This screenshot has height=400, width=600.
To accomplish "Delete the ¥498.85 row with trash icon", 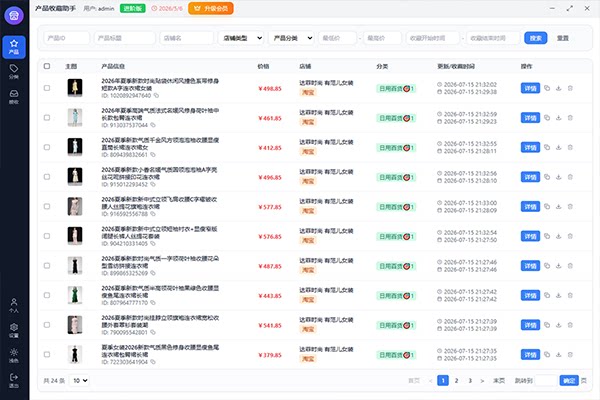I will (x=570, y=88).
